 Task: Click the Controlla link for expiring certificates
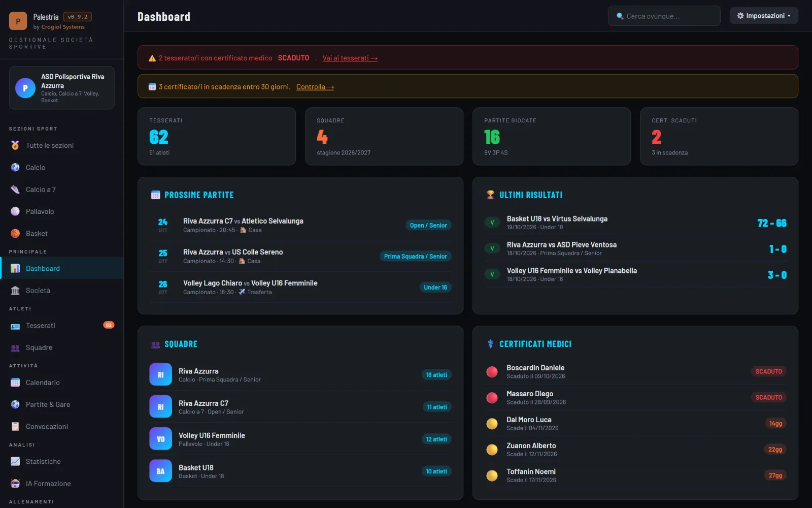(315, 87)
